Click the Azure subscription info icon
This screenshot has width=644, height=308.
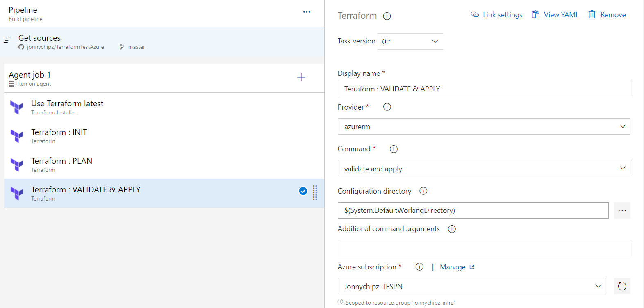[x=419, y=267]
